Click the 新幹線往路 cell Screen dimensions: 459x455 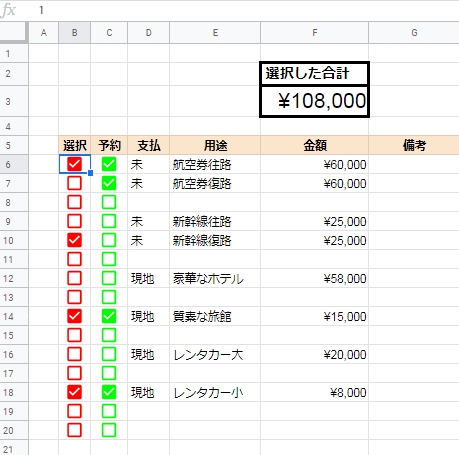pyautogui.click(x=215, y=221)
